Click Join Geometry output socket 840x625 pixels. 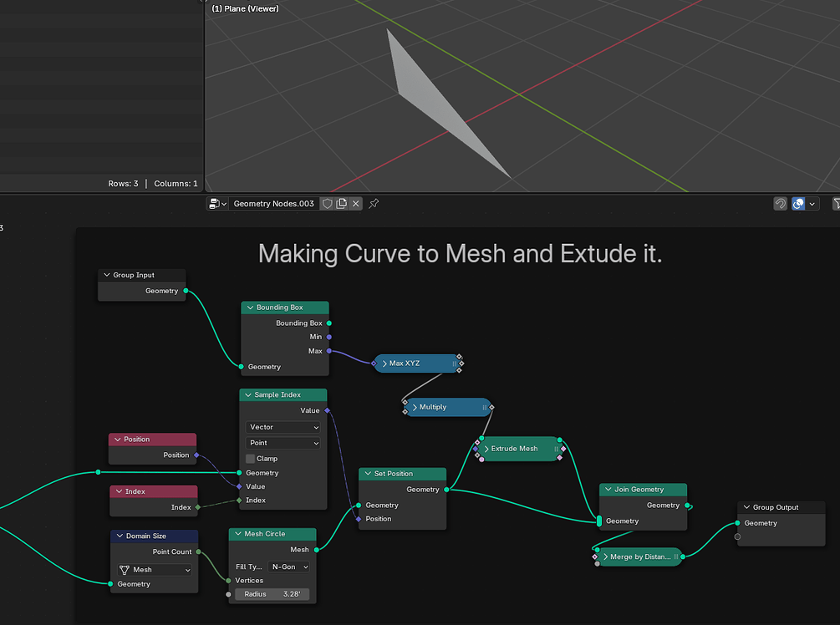coord(687,505)
